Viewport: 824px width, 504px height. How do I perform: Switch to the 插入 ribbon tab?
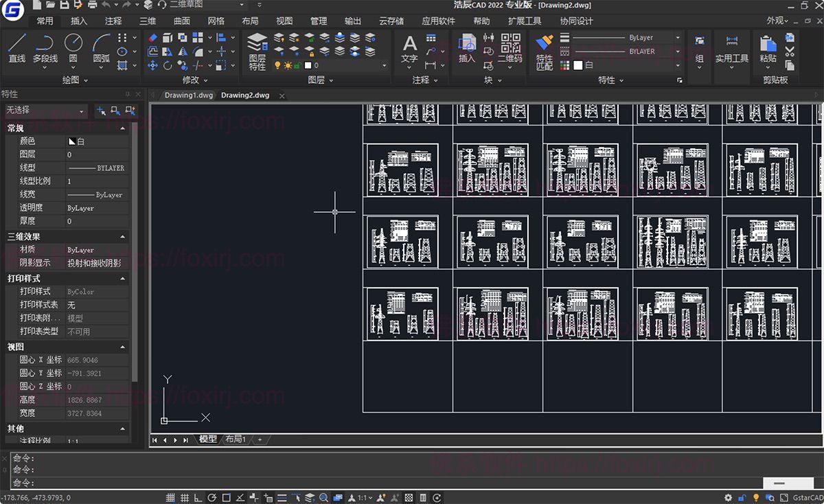coord(78,21)
